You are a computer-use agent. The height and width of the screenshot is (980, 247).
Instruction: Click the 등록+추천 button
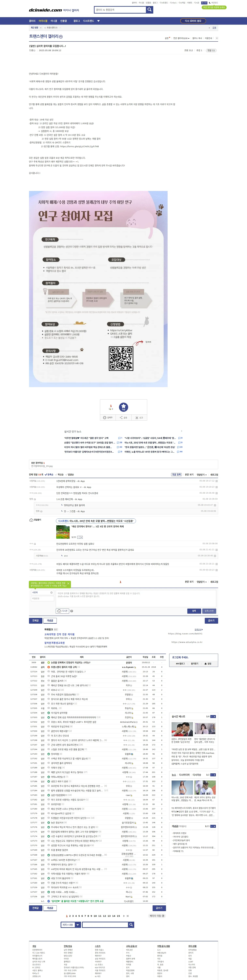(209, 611)
